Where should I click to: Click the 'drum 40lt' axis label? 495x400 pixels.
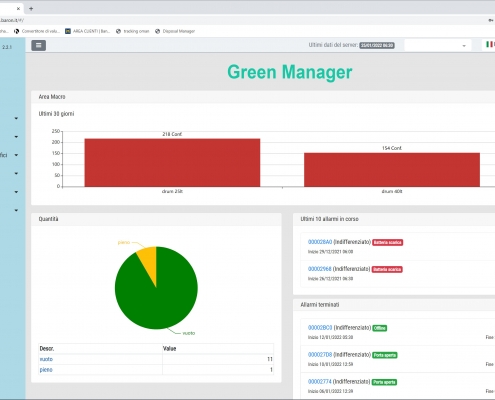coord(392,192)
